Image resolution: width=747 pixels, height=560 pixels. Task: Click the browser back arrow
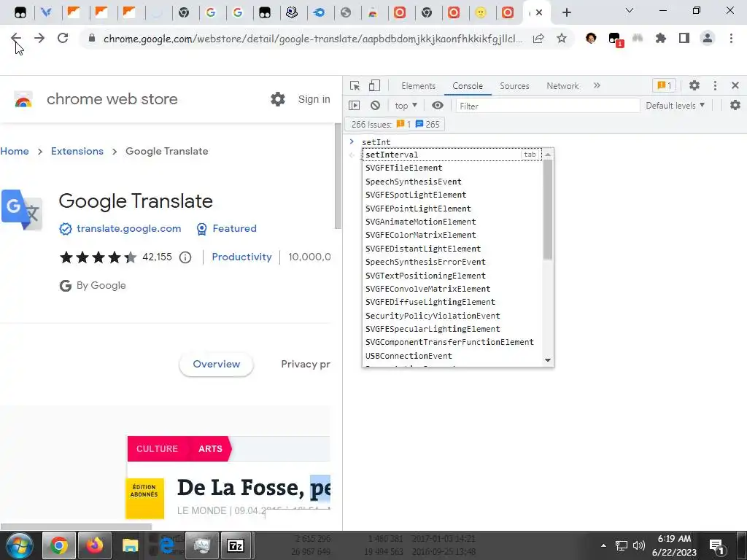tap(16, 38)
